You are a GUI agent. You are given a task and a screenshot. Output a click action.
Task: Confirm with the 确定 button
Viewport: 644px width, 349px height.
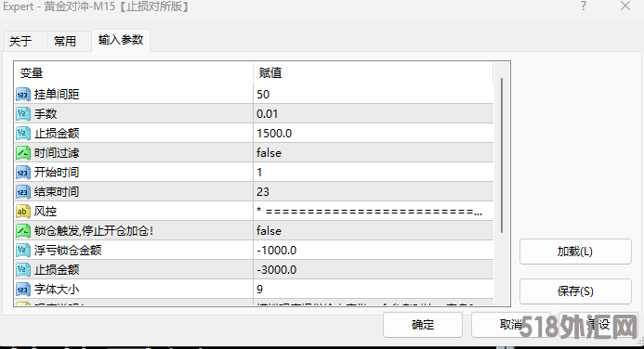tap(423, 325)
